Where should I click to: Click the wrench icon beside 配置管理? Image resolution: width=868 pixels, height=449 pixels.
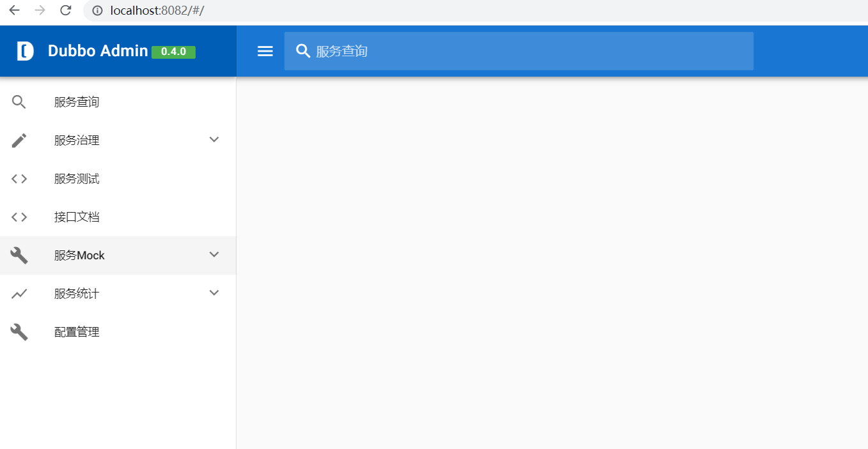(19, 332)
